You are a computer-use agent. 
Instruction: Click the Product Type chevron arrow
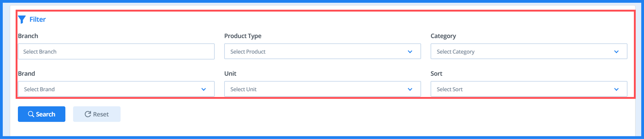point(410,52)
